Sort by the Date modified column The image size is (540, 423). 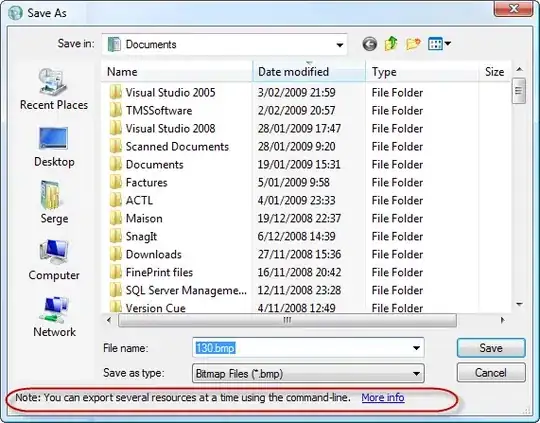309,72
